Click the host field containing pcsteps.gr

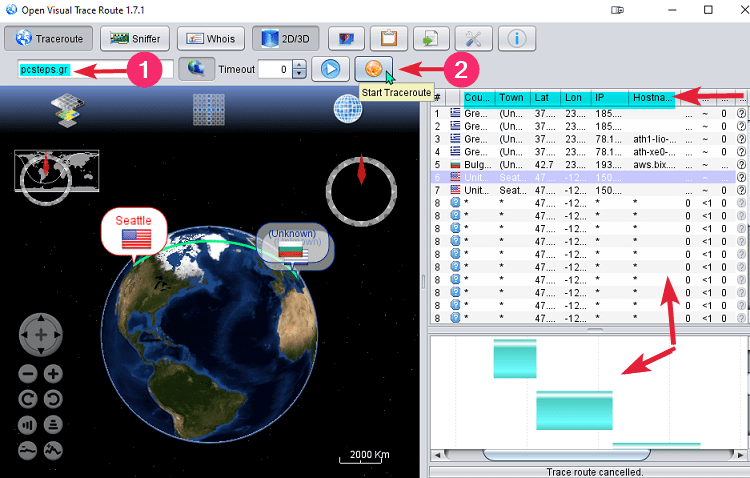coord(96,69)
